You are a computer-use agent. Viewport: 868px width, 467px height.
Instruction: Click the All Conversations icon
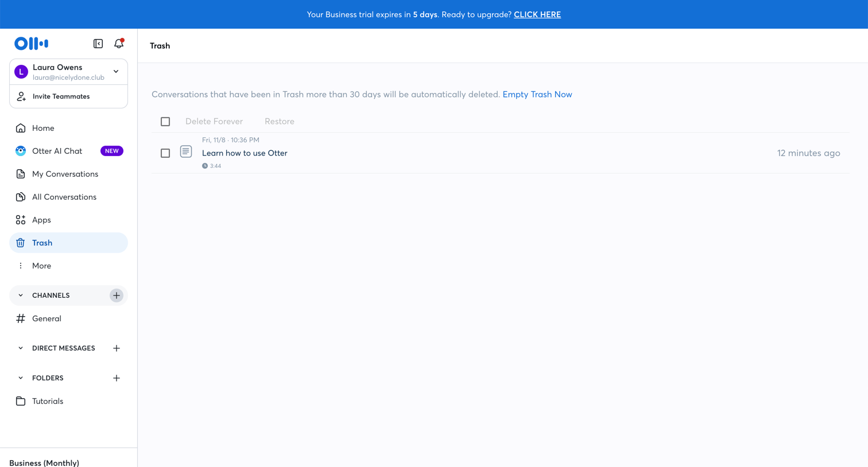coord(21,197)
